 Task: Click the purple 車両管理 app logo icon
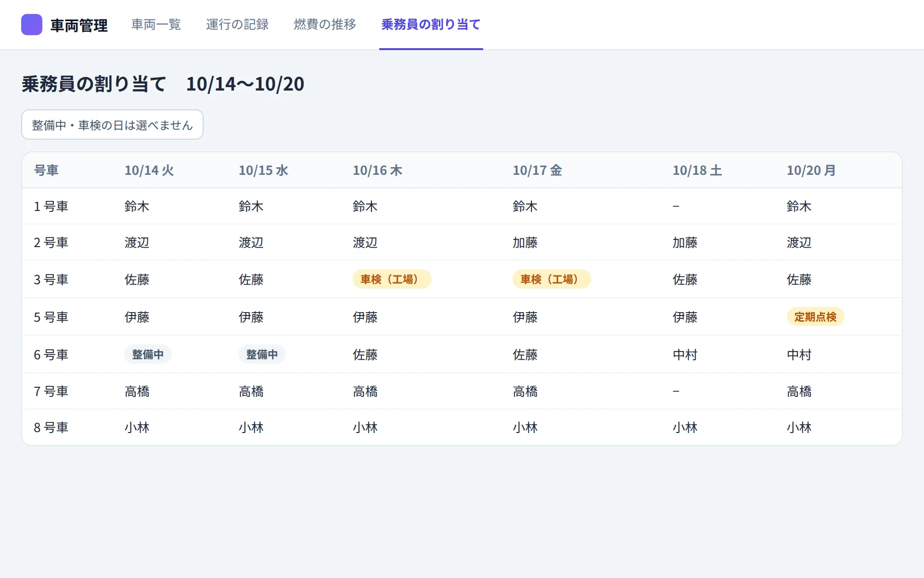coord(32,25)
